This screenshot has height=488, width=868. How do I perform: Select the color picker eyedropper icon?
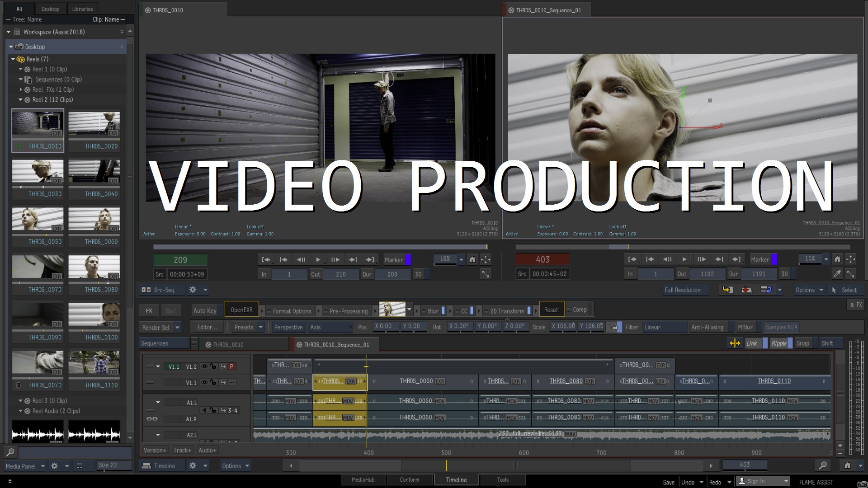[x=837, y=274]
